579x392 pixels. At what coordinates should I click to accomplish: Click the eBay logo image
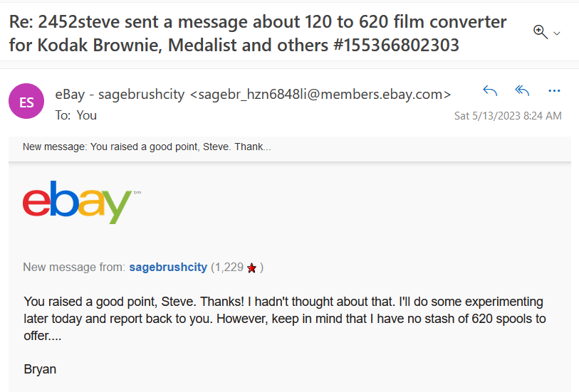pyautogui.click(x=82, y=202)
